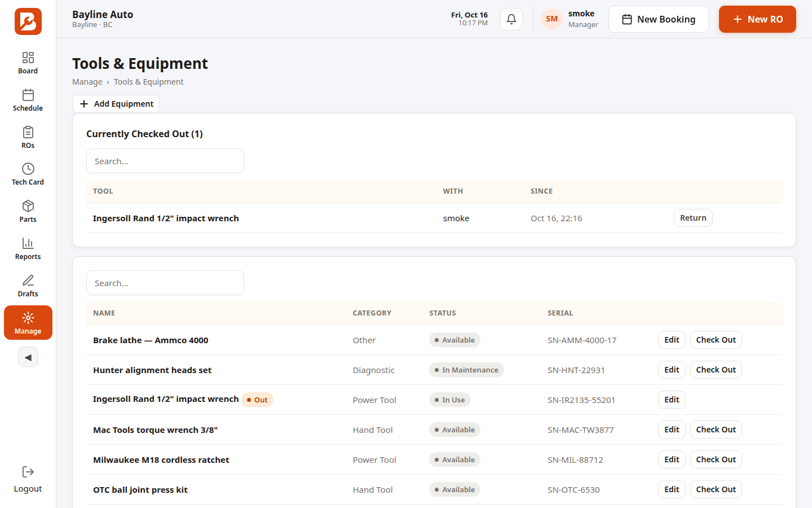This screenshot has height=508, width=812.
Task: Open the notifications bell
Action: 511,19
